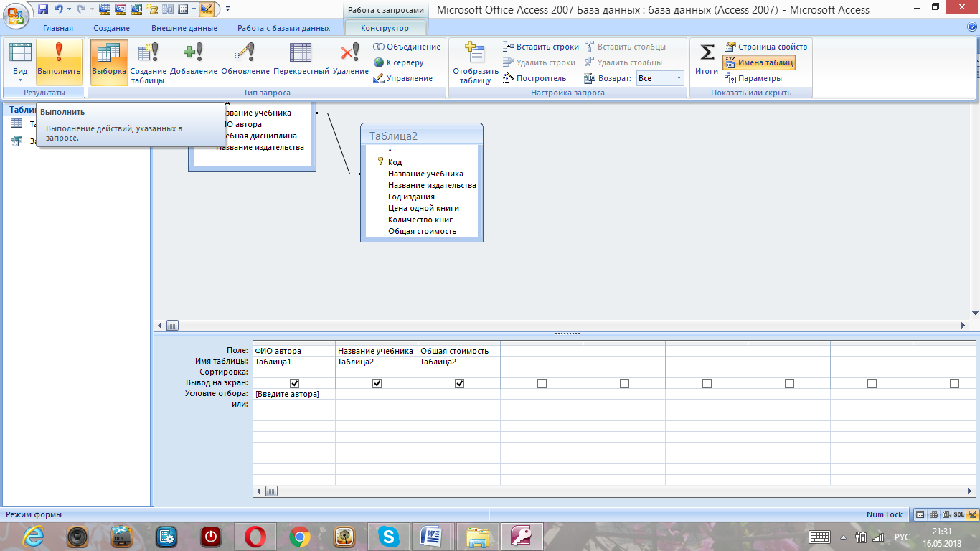
Task: Toggle design view in quick access toolbar
Action: (x=206, y=9)
